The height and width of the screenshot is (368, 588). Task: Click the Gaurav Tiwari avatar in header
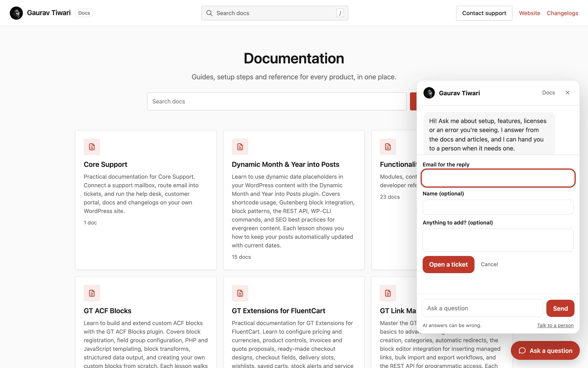coord(16,13)
